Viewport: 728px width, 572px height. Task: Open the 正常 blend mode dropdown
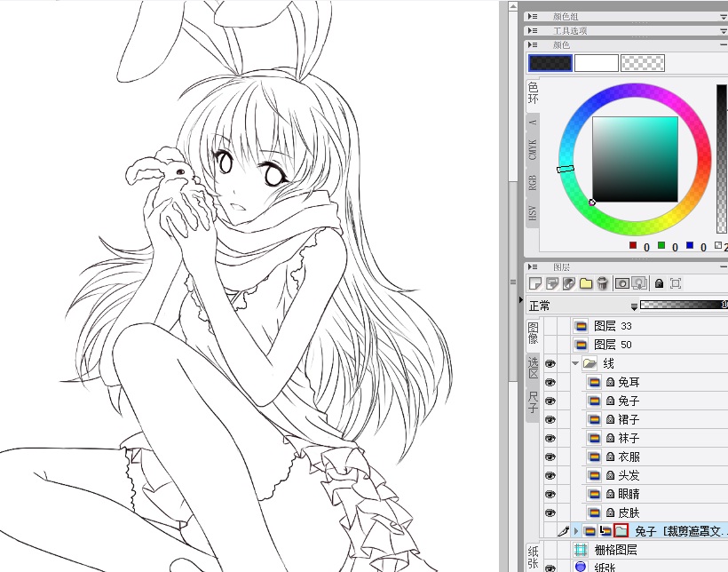click(x=577, y=306)
